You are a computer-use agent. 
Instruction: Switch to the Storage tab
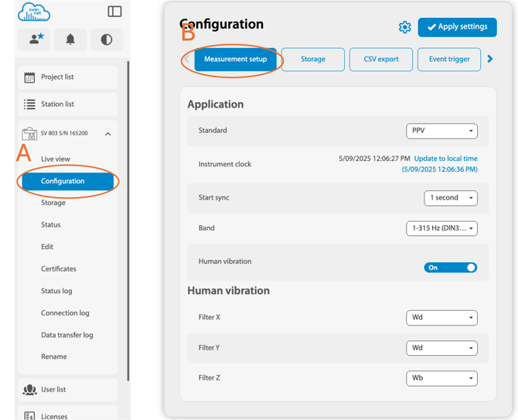[312, 60]
